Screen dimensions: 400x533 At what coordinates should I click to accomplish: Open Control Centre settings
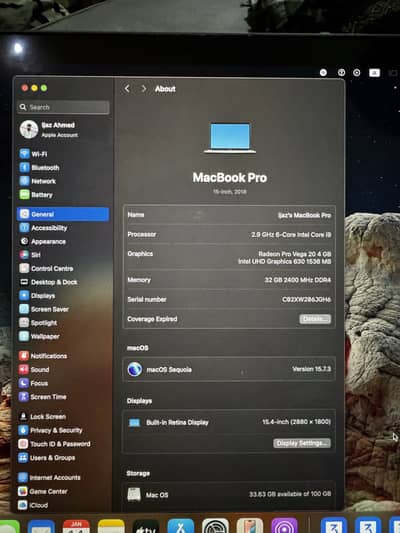(46, 268)
